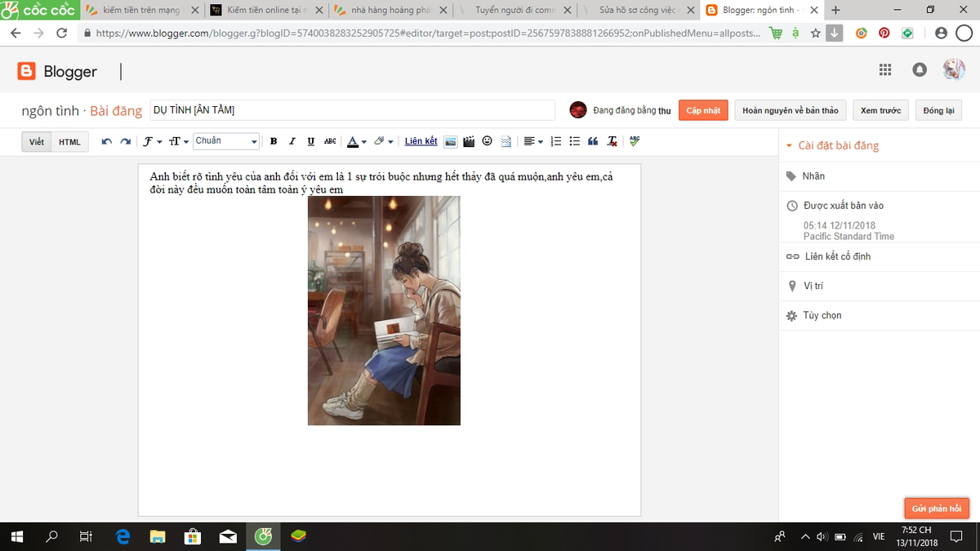The width and height of the screenshot is (980, 551).
Task: Click the browser address bar URL
Action: (427, 33)
